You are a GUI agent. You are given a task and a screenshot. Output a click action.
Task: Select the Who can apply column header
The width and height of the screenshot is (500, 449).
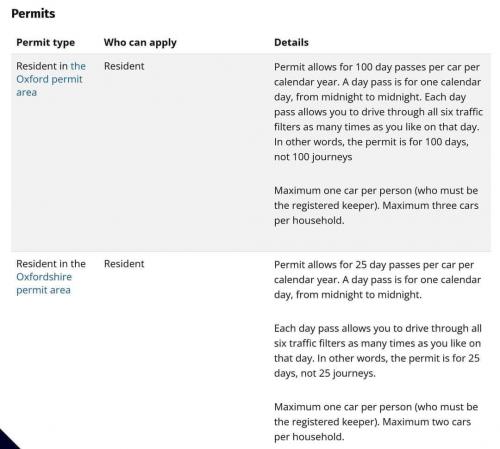(140, 43)
